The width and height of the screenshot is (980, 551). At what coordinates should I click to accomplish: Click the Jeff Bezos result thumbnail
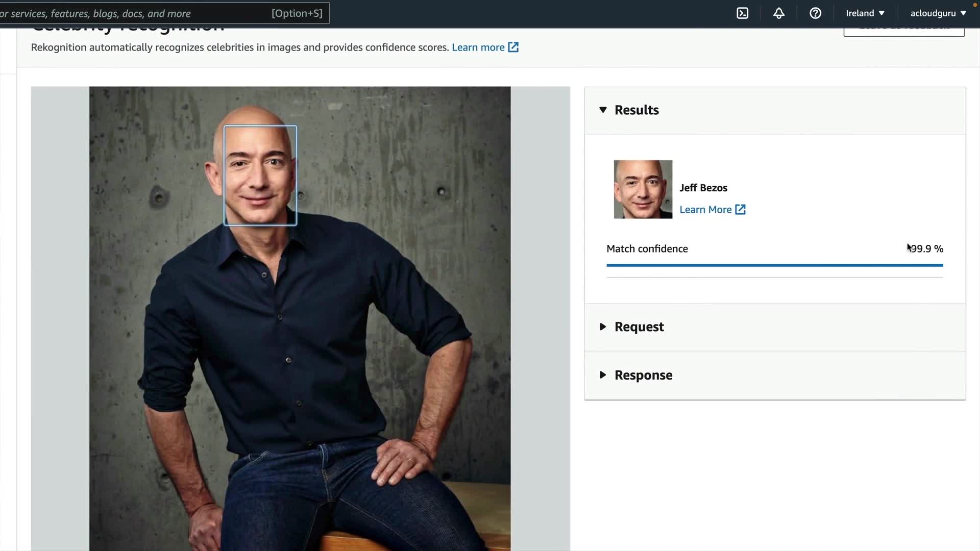(x=643, y=189)
